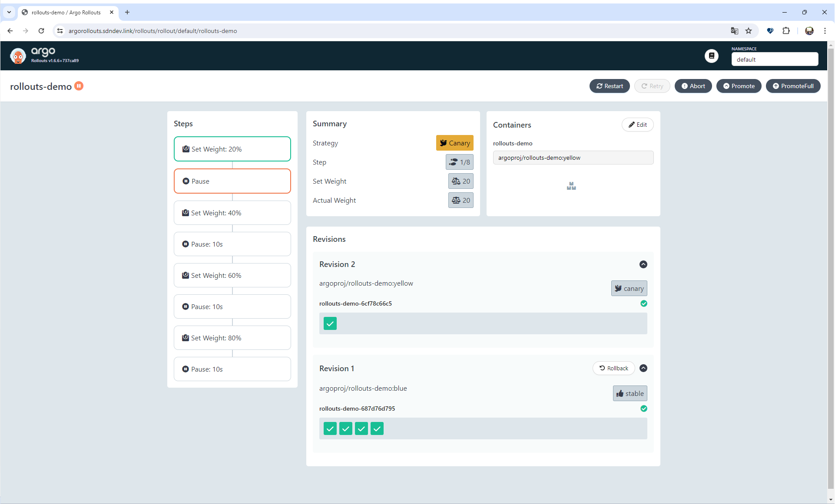The image size is (835, 504).
Task: Click the green status check for rollouts-demo-6cf78c66c5
Action: pyautogui.click(x=644, y=303)
